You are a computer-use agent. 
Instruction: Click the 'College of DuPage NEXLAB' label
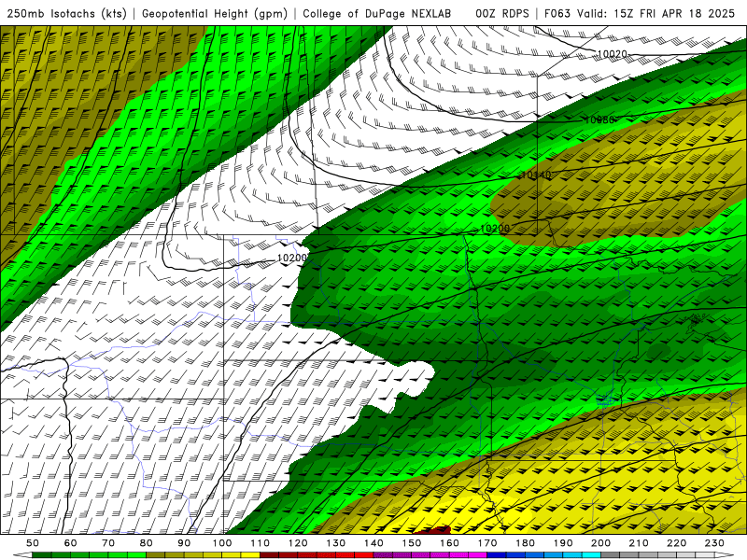coord(377,13)
